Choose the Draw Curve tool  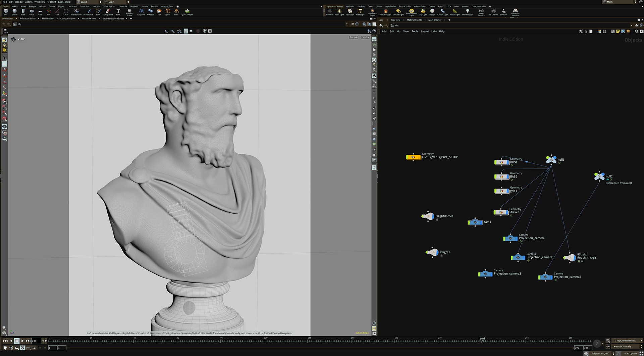click(88, 12)
